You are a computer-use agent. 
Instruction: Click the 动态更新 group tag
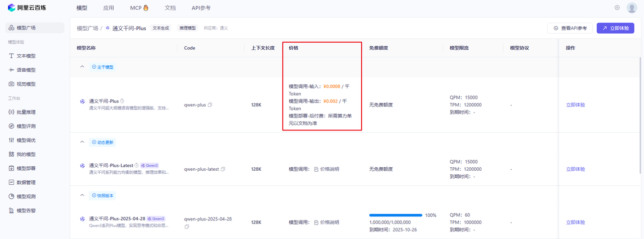[x=102, y=142]
